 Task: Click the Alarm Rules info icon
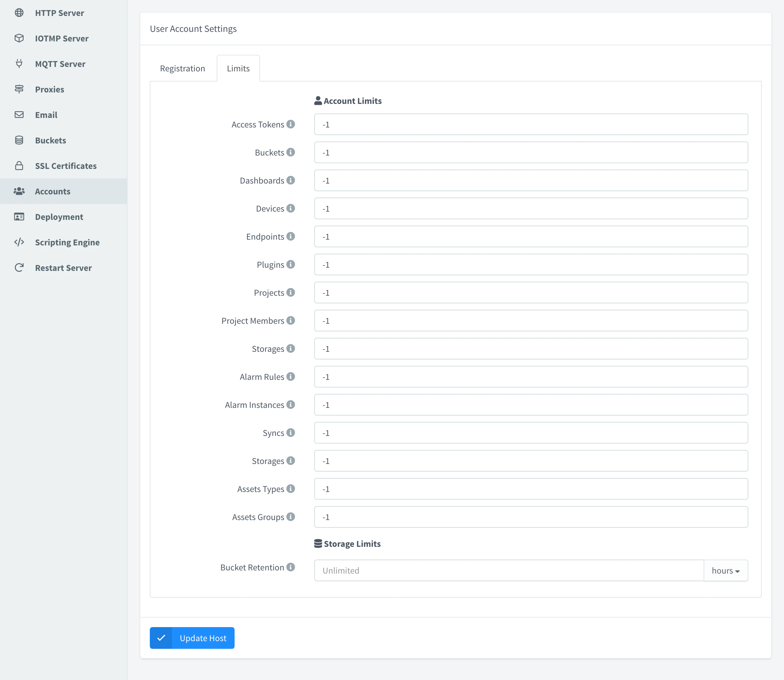tap(291, 376)
